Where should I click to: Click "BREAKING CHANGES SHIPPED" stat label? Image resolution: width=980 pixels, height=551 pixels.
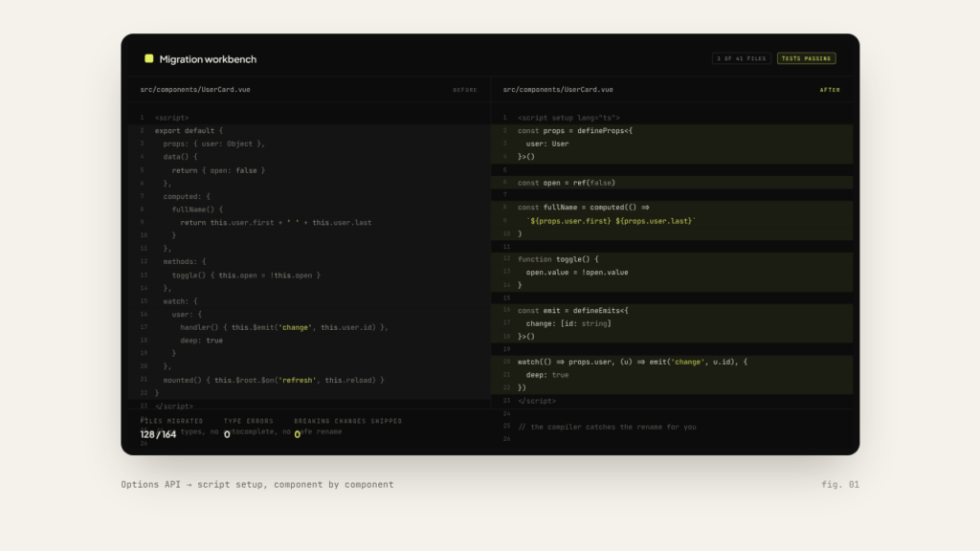pos(348,421)
